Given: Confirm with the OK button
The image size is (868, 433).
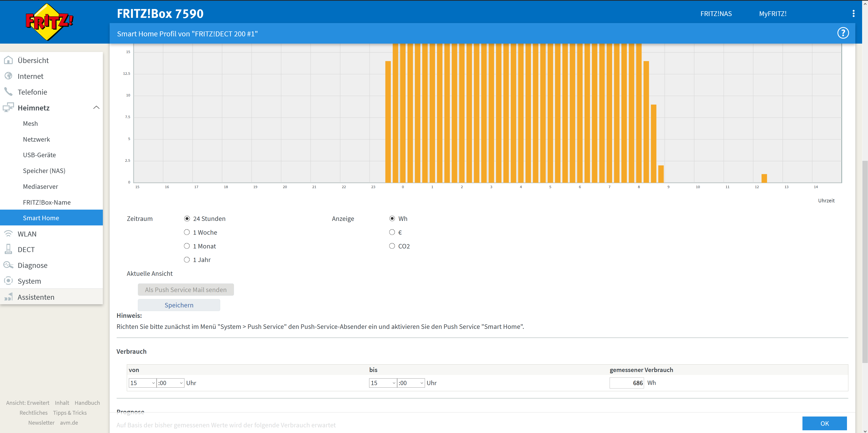Looking at the screenshot, I should (x=824, y=424).
